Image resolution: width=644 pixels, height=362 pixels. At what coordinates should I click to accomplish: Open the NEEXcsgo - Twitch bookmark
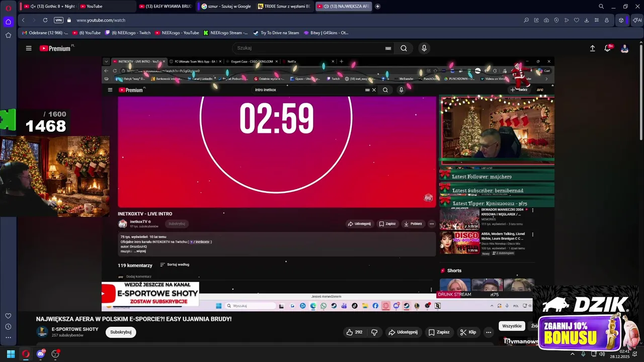pyautogui.click(x=128, y=33)
